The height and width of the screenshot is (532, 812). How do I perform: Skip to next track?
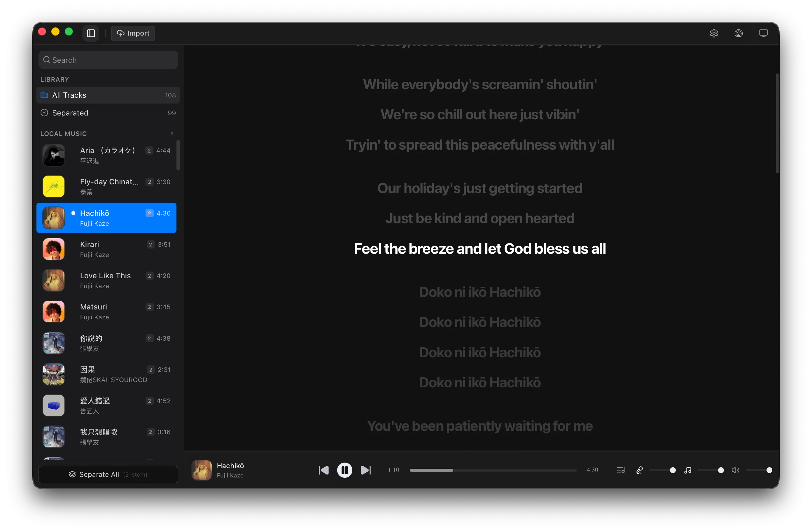tap(366, 470)
